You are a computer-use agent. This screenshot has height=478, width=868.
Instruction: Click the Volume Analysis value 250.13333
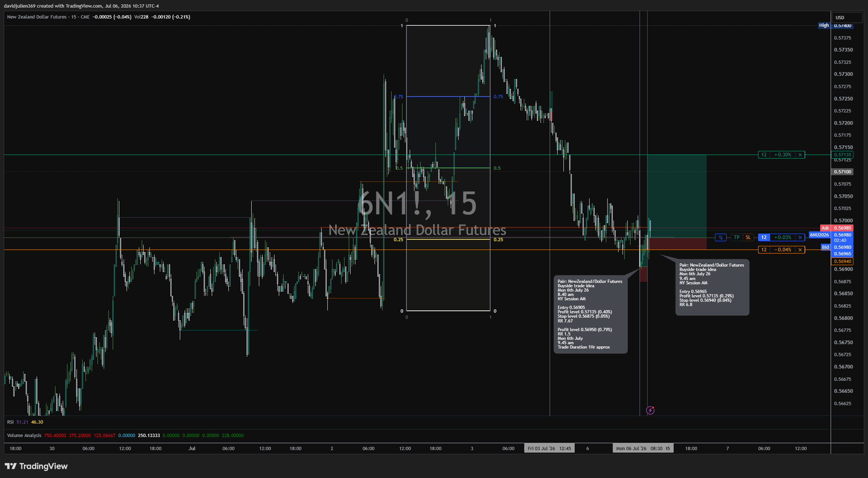149,436
